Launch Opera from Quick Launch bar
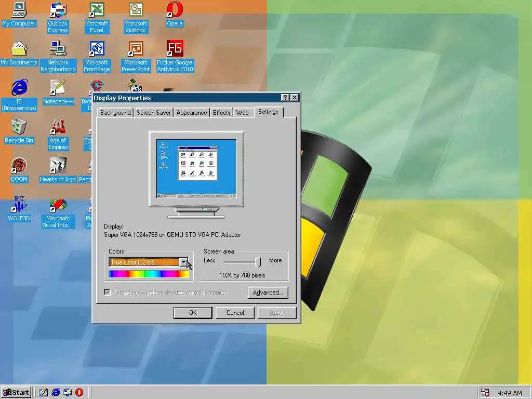Viewport: 532px width, 399px height. [79, 393]
